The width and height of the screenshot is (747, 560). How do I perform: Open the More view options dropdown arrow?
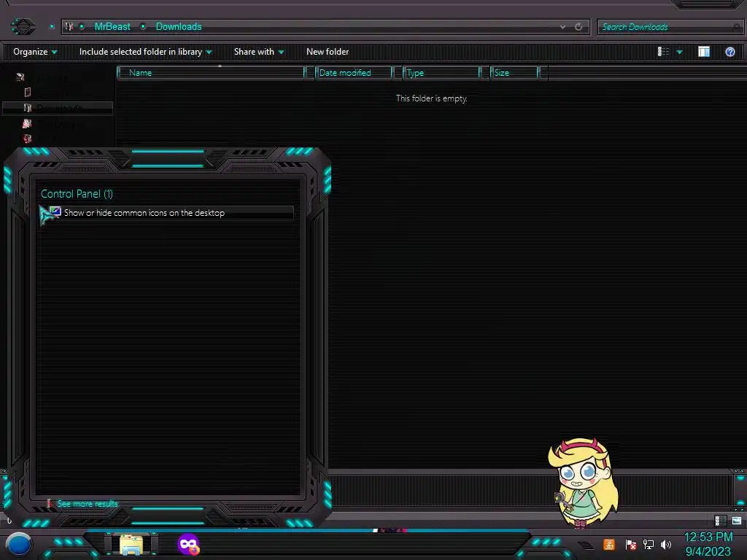coord(679,52)
